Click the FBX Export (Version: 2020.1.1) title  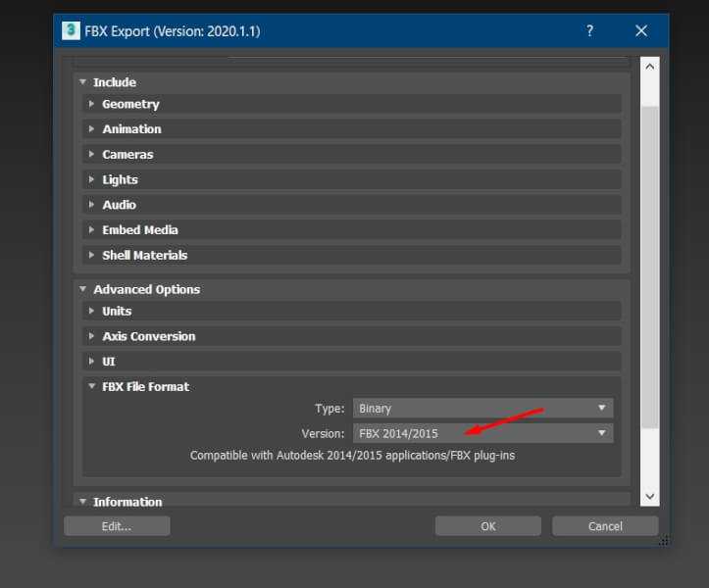click(x=173, y=31)
